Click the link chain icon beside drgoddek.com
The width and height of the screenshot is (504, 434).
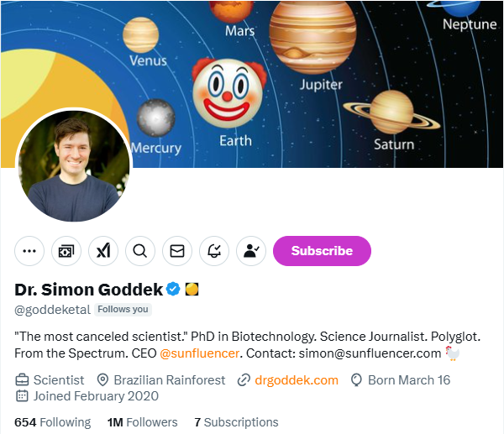(244, 380)
